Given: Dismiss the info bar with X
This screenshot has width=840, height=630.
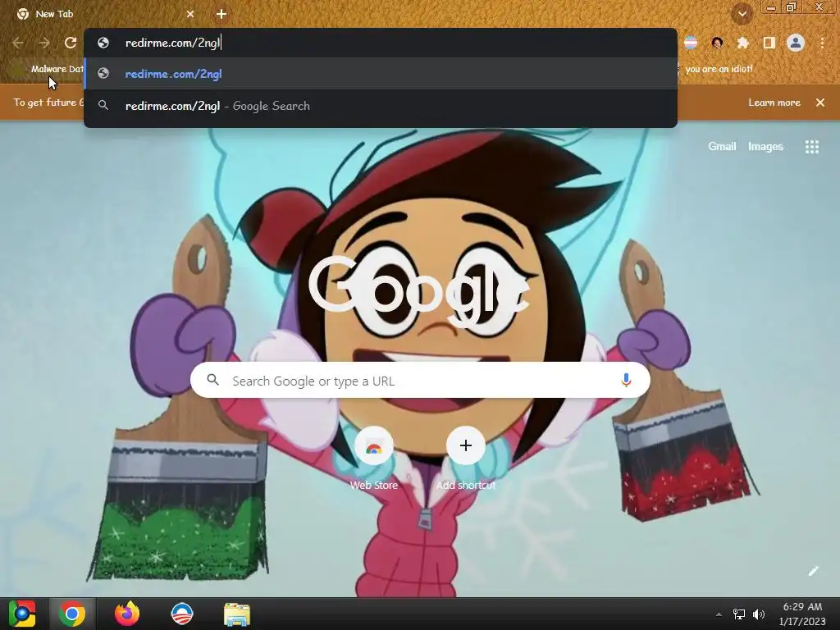Looking at the screenshot, I should point(820,103).
